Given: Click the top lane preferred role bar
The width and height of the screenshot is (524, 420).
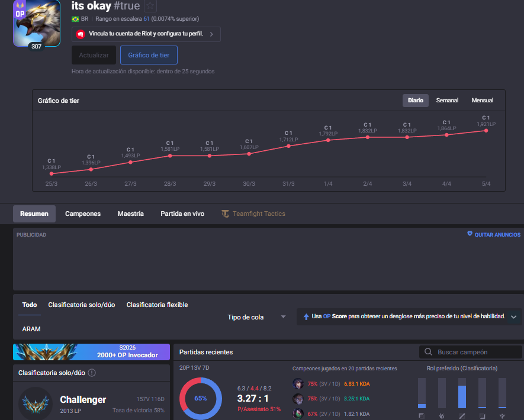Looking at the screenshot, I should 422,393.
